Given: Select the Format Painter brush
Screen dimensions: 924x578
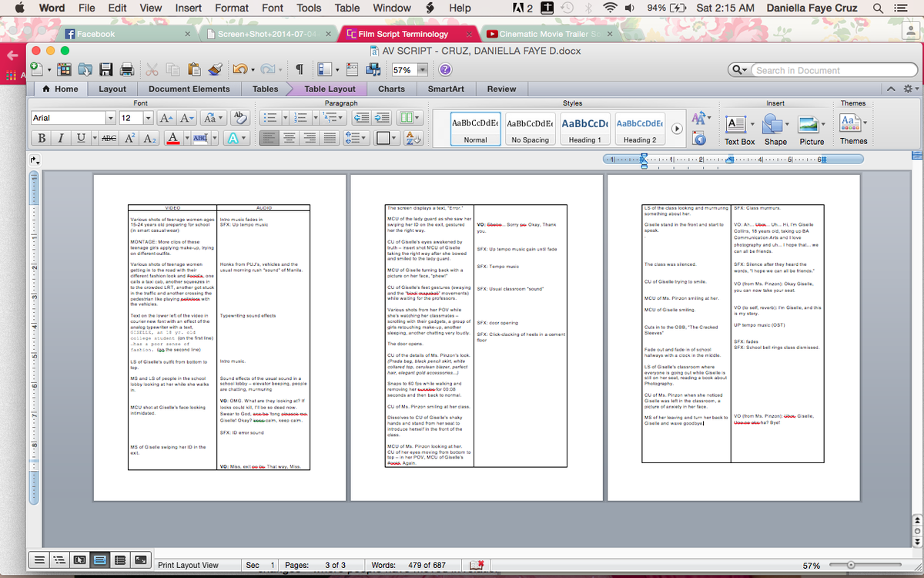Looking at the screenshot, I should (x=215, y=69).
